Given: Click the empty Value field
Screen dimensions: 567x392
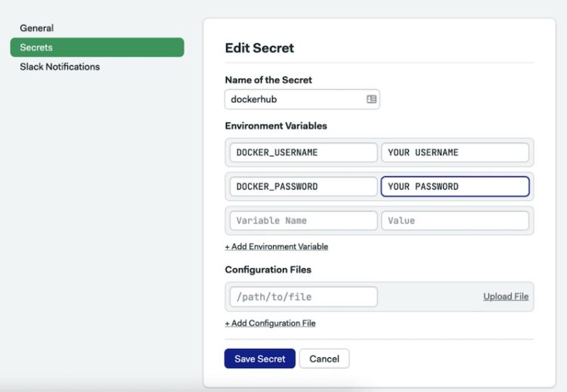Looking at the screenshot, I should pos(455,221).
